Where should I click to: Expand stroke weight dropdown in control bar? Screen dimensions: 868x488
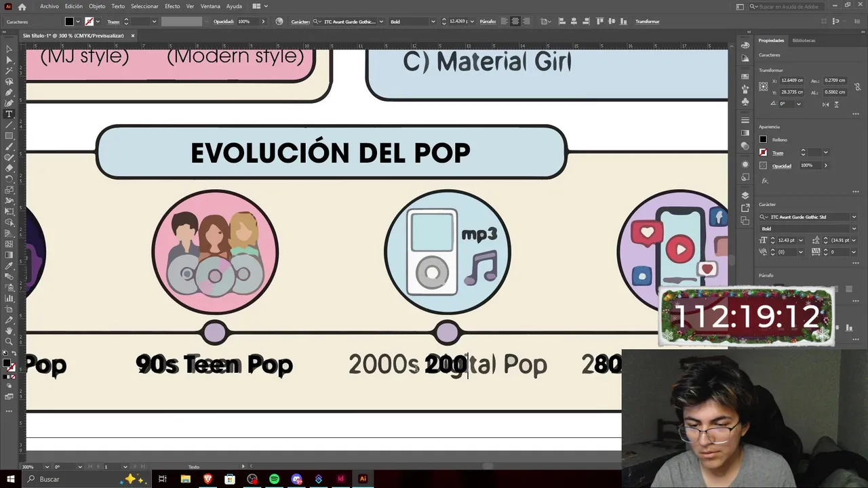154,22
